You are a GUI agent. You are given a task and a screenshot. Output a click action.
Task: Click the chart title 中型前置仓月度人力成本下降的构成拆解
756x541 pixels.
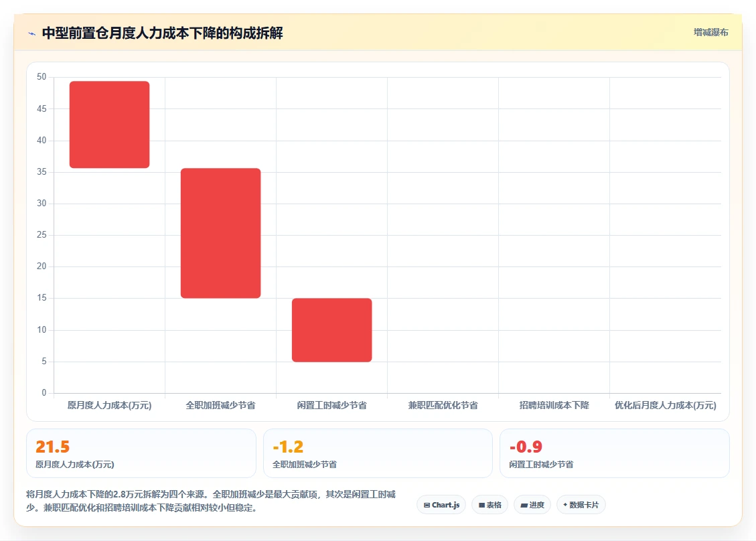tap(163, 33)
